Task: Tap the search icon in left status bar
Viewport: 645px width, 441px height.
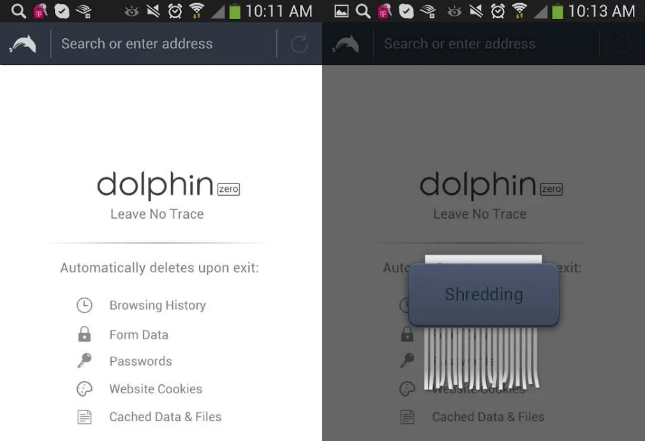Action: click(x=19, y=11)
